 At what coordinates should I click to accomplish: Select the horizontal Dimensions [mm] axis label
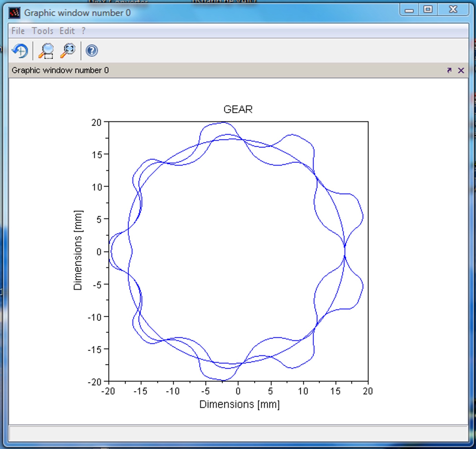[x=239, y=404]
